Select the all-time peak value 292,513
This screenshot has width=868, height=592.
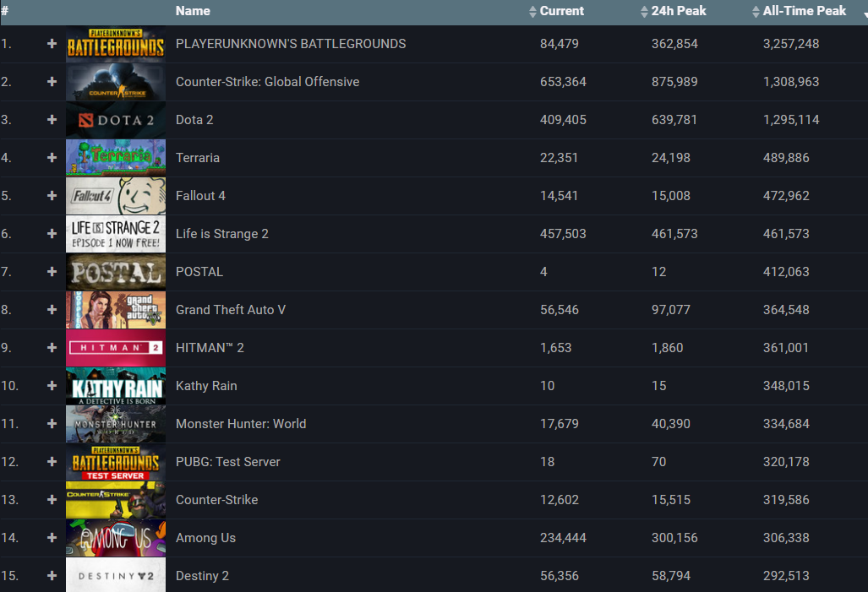tap(786, 575)
